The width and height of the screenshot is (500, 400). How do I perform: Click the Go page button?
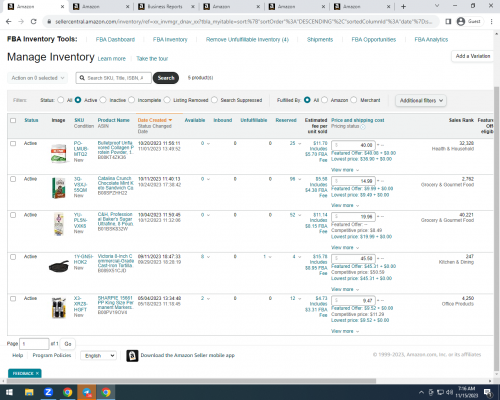tap(68, 344)
